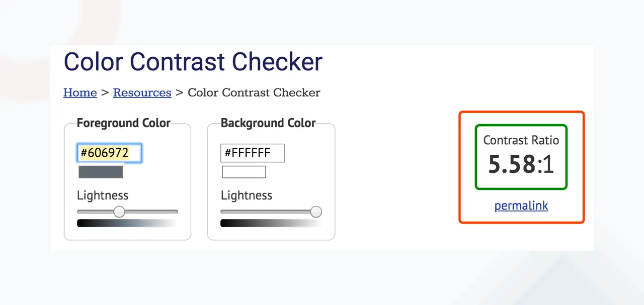
Task: Click the 5.58:1 contrast ratio value
Action: (x=521, y=164)
